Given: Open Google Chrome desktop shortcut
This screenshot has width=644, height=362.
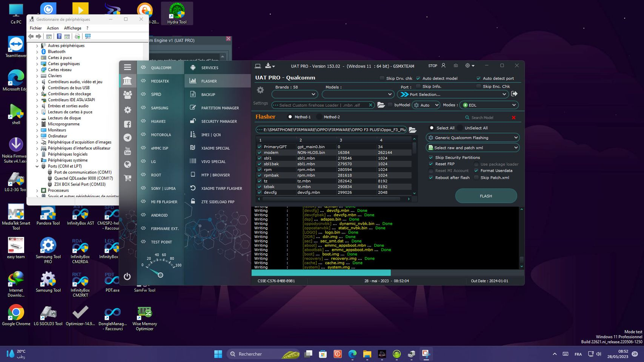Looking at the screenshot, I should tap(16, 315).
